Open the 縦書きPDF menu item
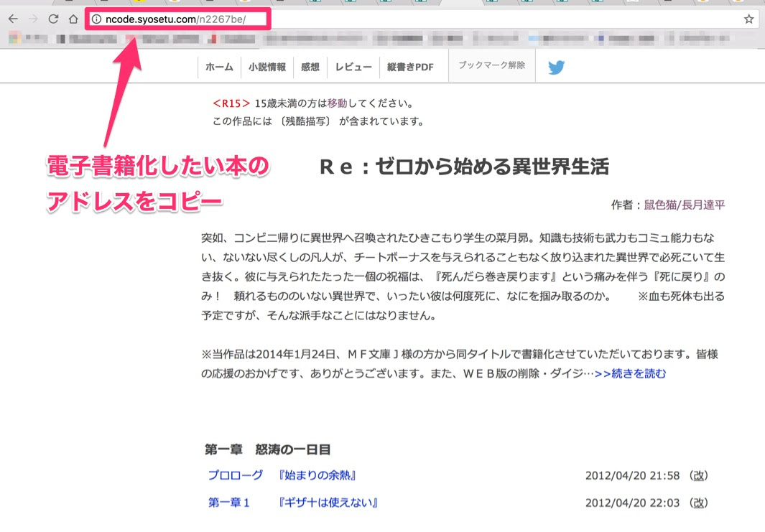 (410, 67)
